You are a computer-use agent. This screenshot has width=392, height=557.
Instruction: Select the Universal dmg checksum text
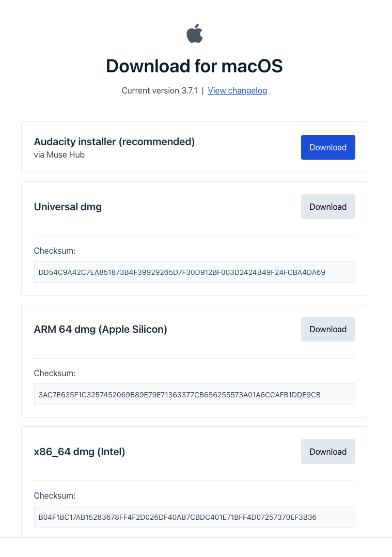coord(194,271)
